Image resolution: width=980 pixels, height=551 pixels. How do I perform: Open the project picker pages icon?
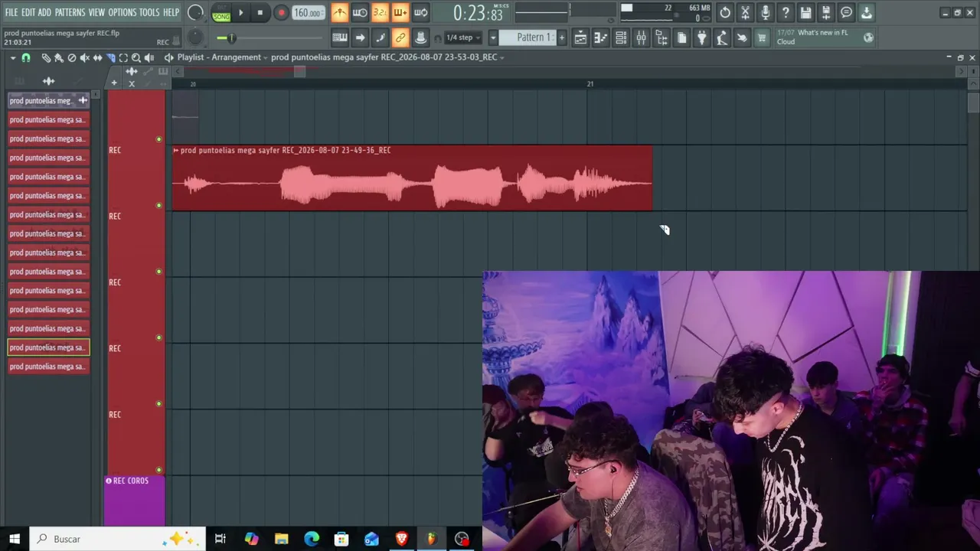tap(681, 37)
